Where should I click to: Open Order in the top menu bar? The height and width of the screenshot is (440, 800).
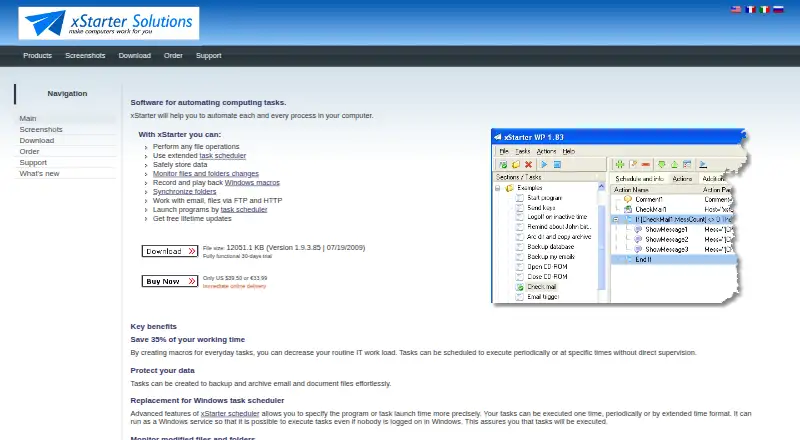[173, 56]
